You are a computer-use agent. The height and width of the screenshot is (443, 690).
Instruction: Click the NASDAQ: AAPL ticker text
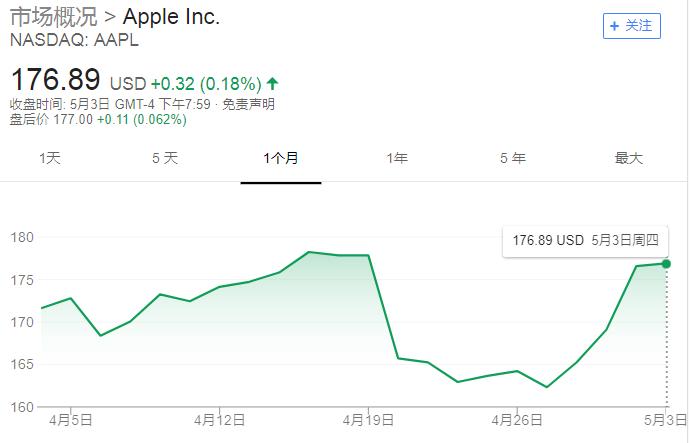tap(74, 41)
